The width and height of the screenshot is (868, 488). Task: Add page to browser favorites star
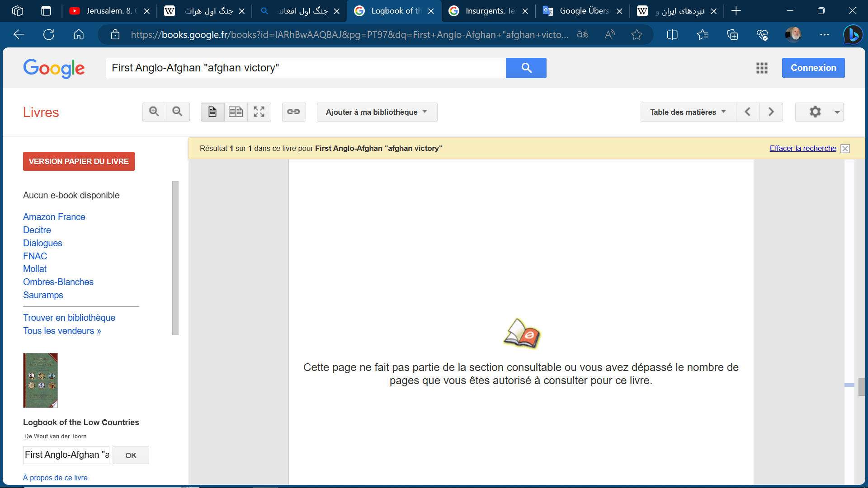pos(637,34)
